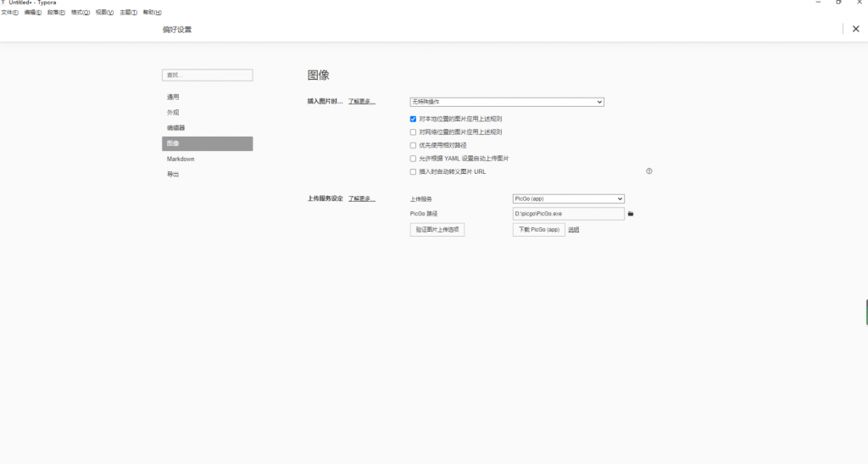Minimize the Typora window

pyautogui.click(x=818, y=3)
